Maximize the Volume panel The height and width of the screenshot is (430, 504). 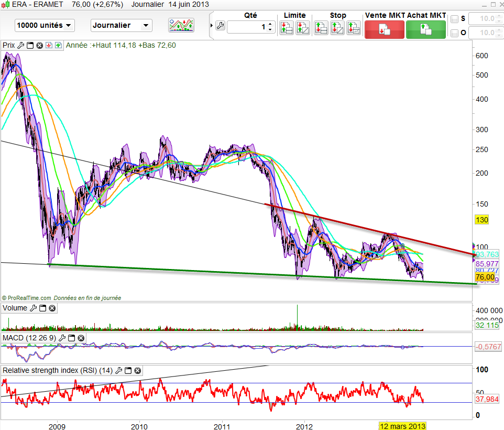point(42,308)
